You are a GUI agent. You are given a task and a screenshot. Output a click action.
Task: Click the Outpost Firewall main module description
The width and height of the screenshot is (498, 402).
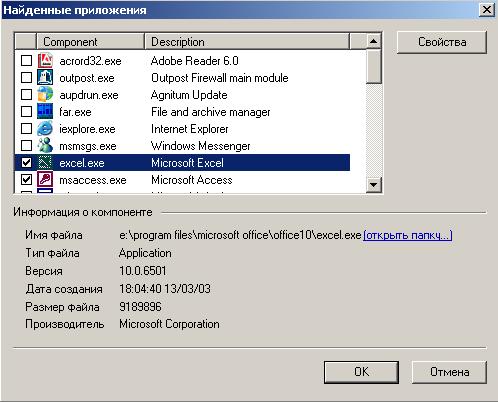coord(220,78)
